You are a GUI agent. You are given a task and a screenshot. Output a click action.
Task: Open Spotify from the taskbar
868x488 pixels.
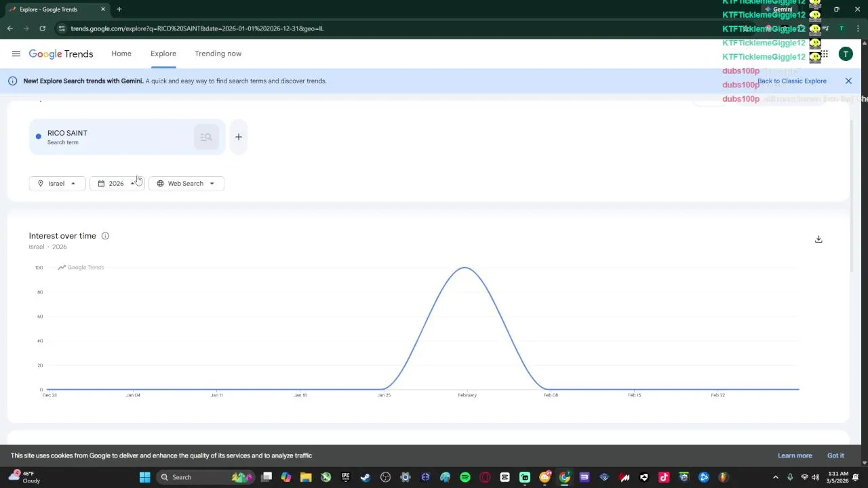[465, 477]
